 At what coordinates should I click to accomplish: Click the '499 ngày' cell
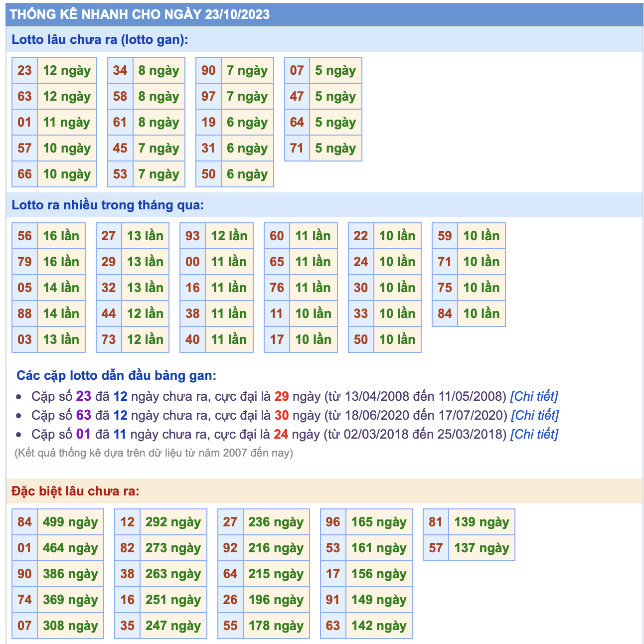[x=70, y=522]
